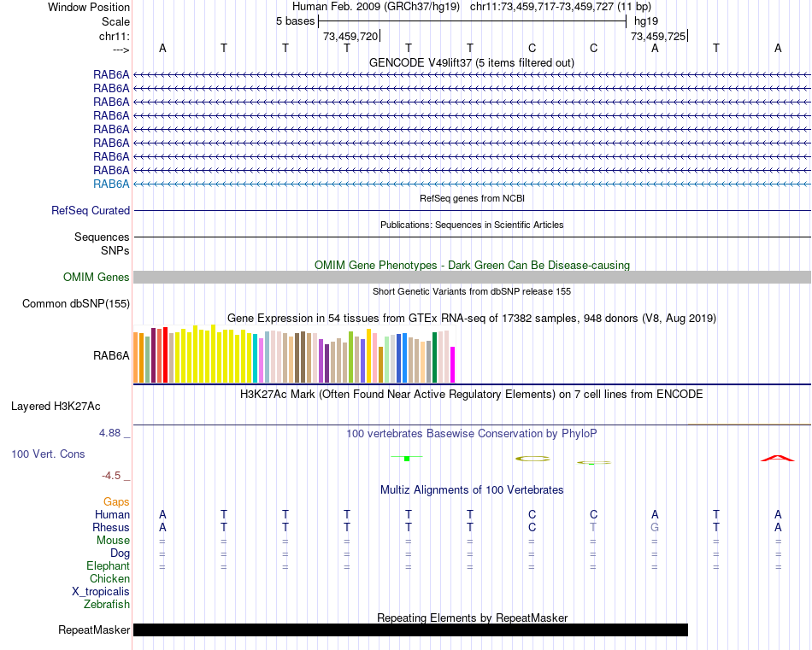Click the faded 'T' base in Rhesus row
Image resolution: width=812 pixels, height=650 pixels.
593,527
